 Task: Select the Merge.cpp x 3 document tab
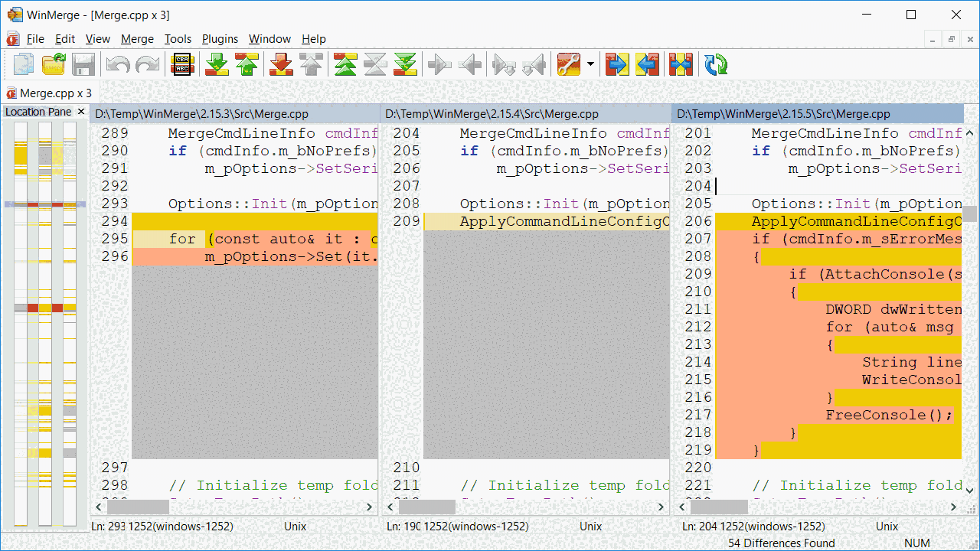pyautogui.click(x=49, y=93)
